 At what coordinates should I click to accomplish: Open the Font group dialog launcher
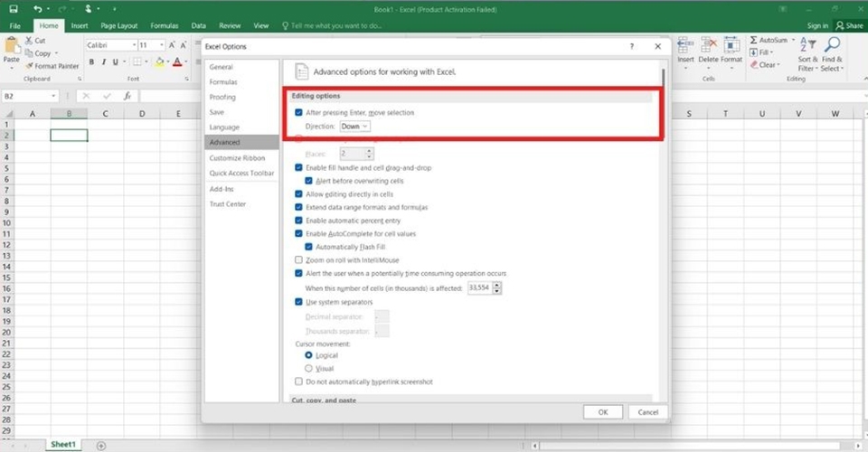tap(186, 80)
